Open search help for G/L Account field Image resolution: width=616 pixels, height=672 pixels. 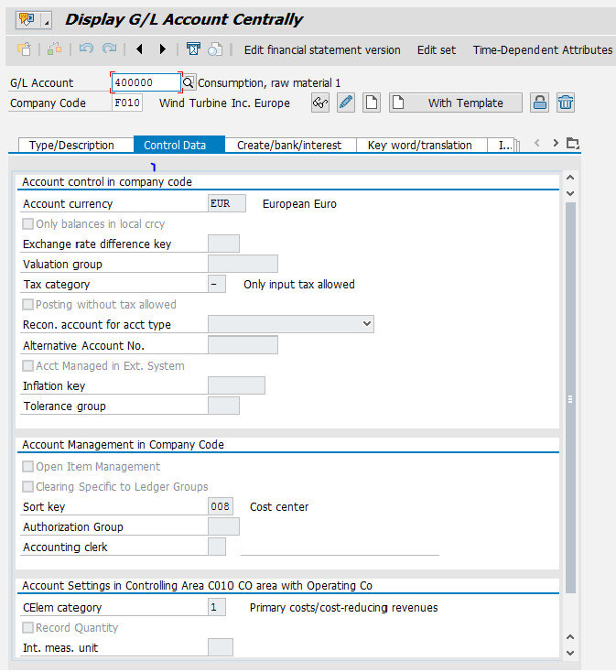189,82
